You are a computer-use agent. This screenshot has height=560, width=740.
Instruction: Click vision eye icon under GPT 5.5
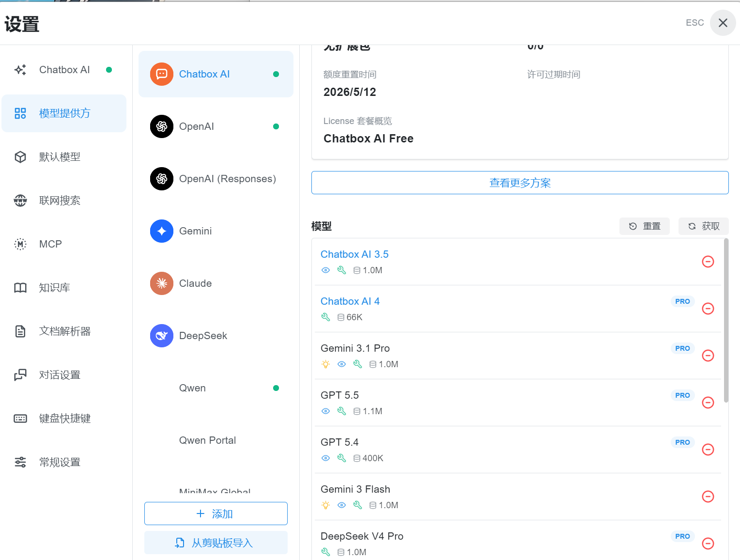[x=326, y=411]
